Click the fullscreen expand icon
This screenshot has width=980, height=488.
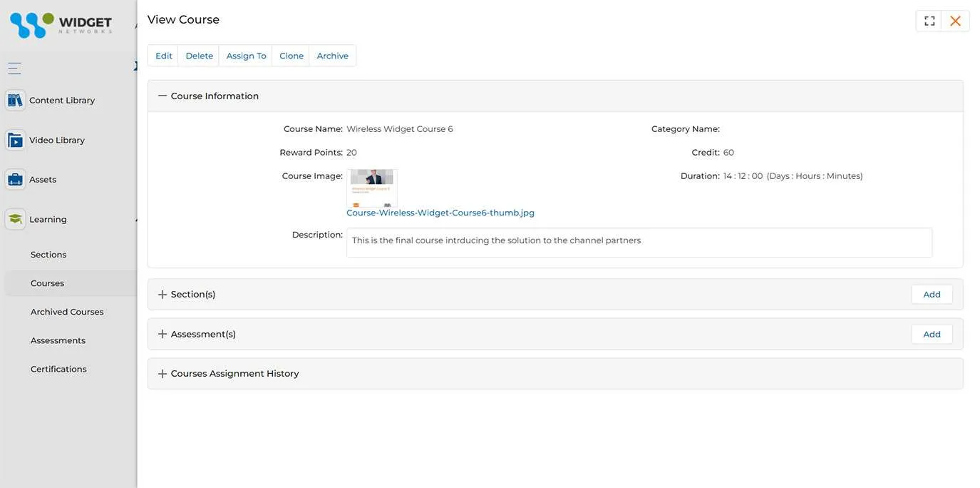pos(929,21)
